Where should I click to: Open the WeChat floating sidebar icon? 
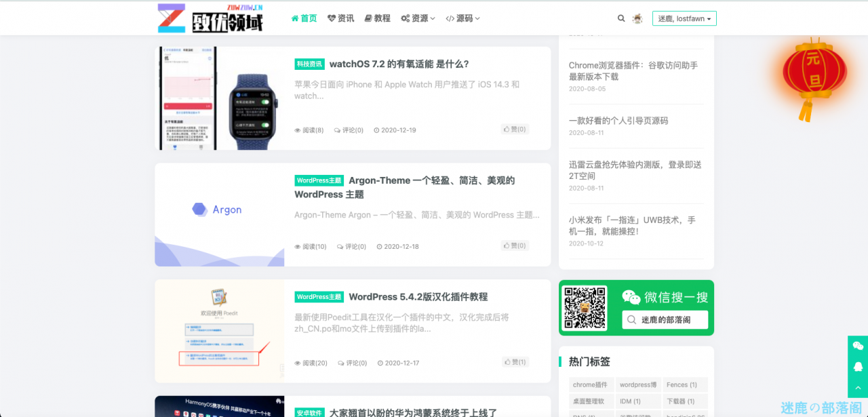(858, 346)
